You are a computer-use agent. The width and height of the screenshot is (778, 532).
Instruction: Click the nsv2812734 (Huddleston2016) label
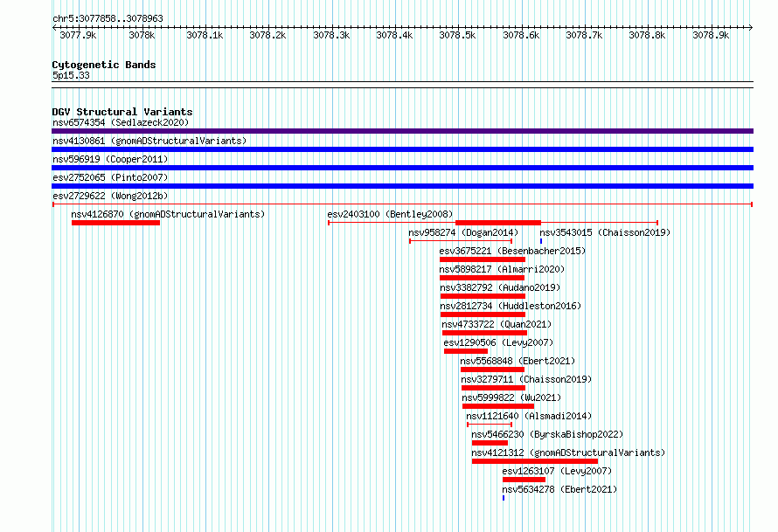point(510,306)
